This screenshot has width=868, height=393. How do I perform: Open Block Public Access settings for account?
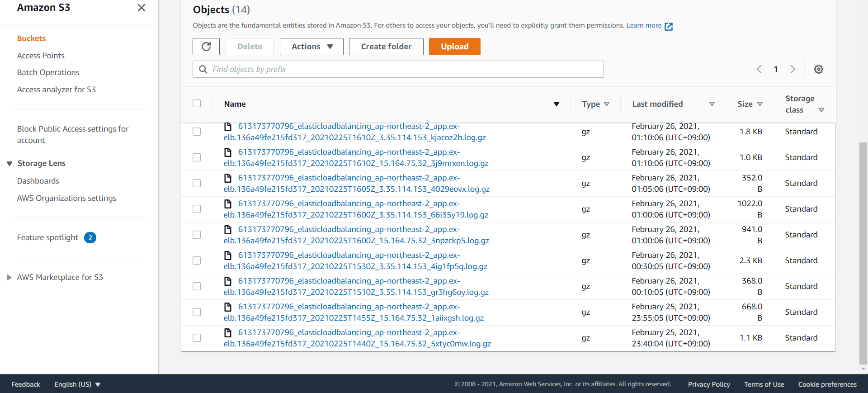(x=73, y=134)
